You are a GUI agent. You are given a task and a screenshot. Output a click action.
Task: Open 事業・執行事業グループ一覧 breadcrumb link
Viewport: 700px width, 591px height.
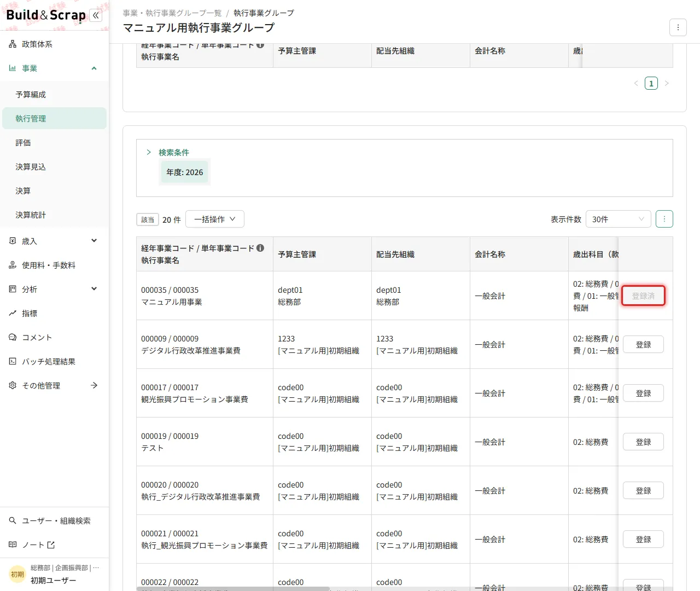[x=172, y=13]
